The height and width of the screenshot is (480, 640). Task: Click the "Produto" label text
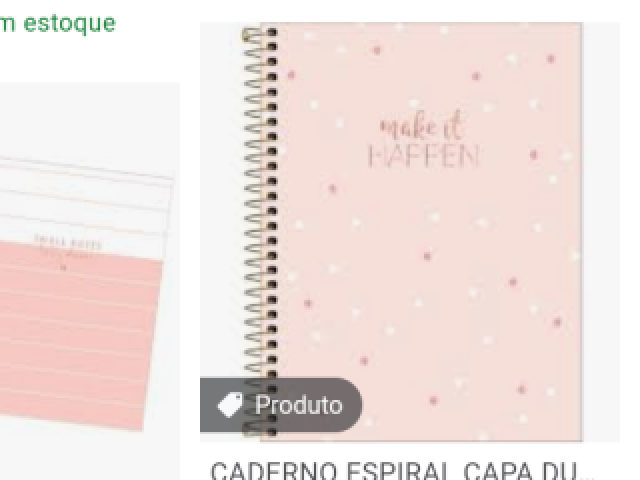(298, 405)
